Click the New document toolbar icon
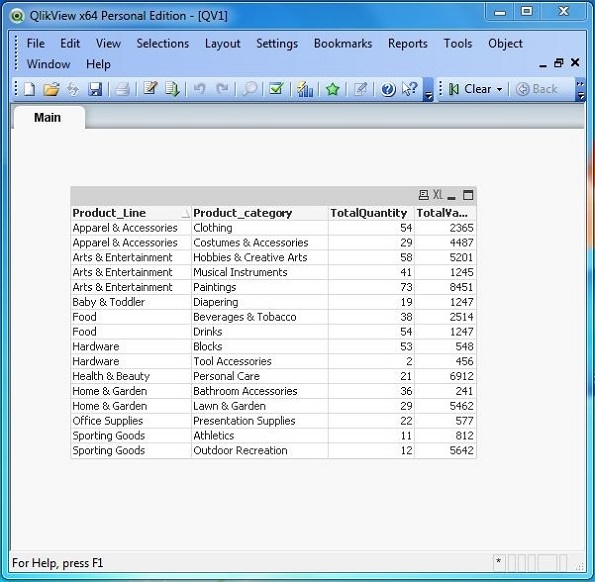This screenshot has width=595, height=582. 30,90
